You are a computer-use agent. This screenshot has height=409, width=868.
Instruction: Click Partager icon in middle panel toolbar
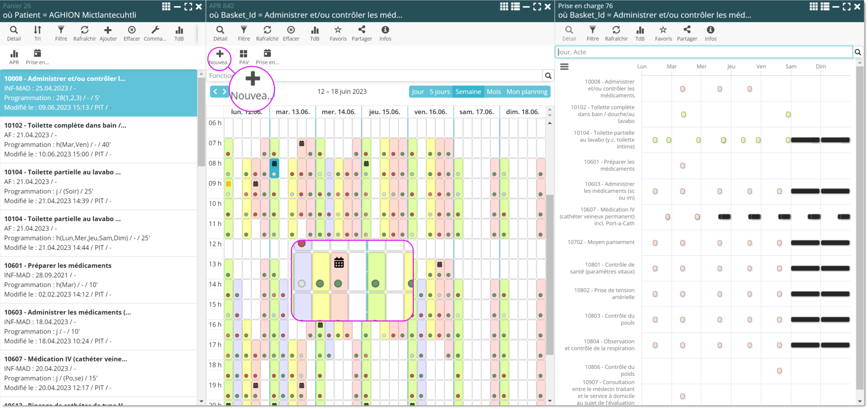362,33
